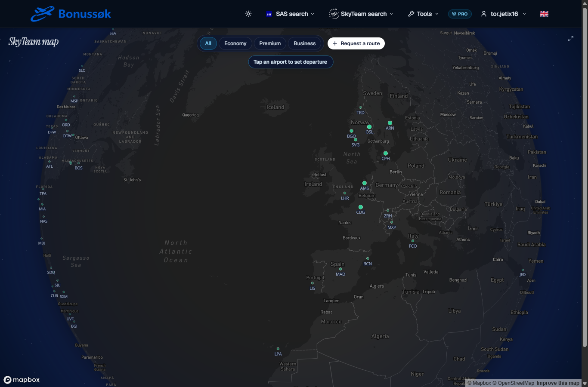Select the SDQ airport marker

51,268
